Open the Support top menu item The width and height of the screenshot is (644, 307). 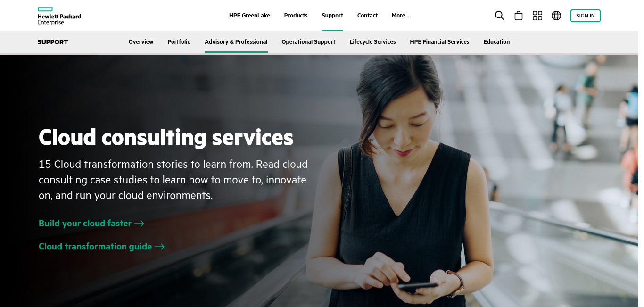pos(332,16)
